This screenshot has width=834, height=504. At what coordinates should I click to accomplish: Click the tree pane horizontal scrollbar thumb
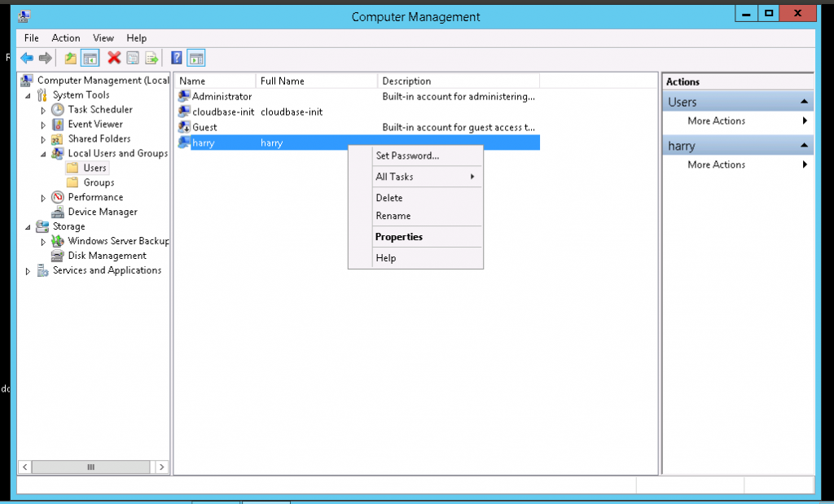tap(90, 467)
